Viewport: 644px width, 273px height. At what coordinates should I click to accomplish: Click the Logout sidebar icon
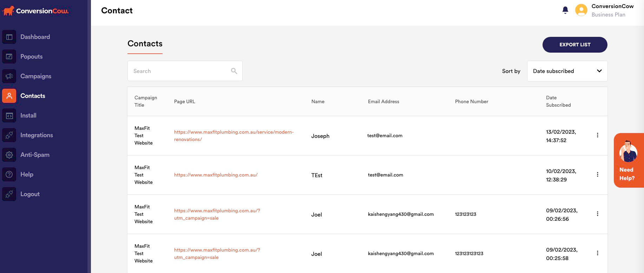9,194
